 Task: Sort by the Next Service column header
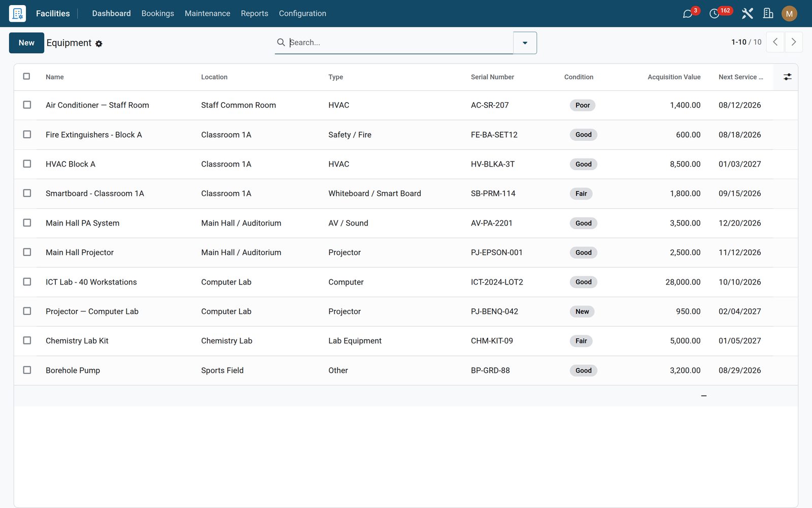point(740,77)
